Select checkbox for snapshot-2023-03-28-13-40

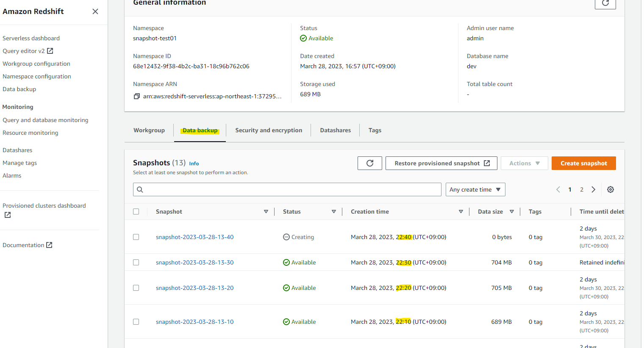click(x=136, y=237)
